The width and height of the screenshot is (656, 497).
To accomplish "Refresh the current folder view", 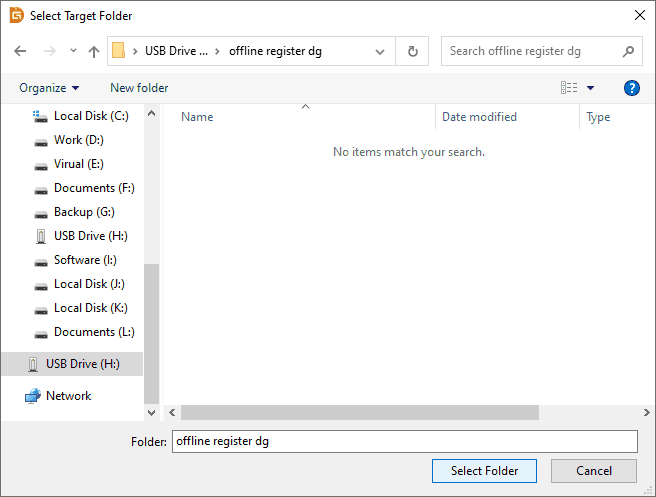I will tap(412, 51).
